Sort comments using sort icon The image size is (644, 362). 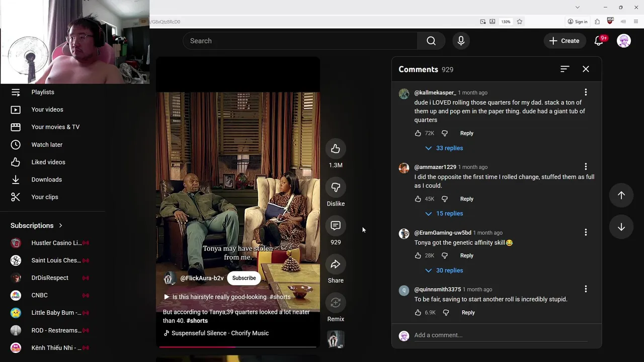point(565,69)
